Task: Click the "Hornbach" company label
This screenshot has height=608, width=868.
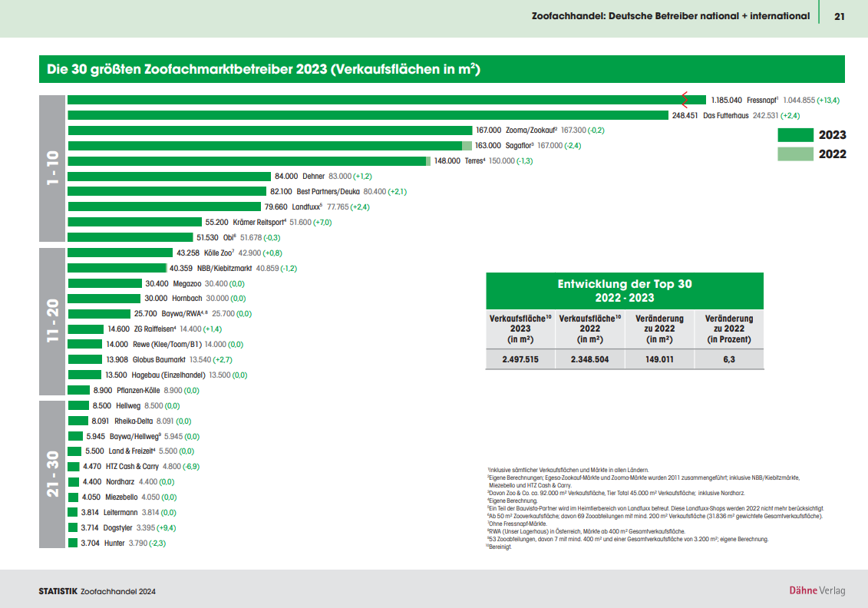Action: tap(187, 299)
